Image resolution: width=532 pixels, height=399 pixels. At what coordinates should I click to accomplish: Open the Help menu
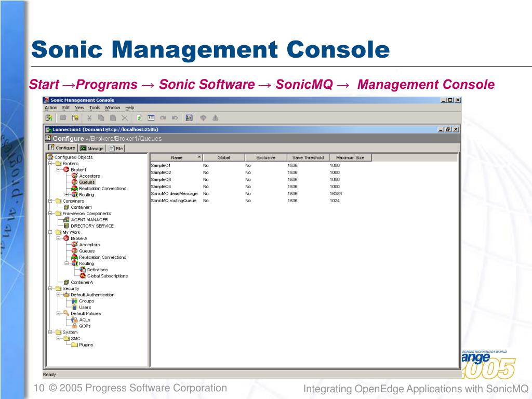pyautogui.click(x=129, y=108)
